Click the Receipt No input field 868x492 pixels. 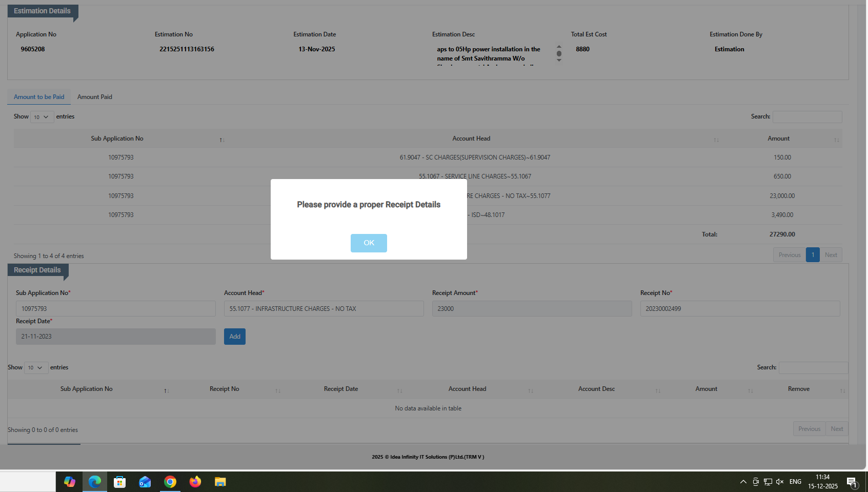[740, 309]
